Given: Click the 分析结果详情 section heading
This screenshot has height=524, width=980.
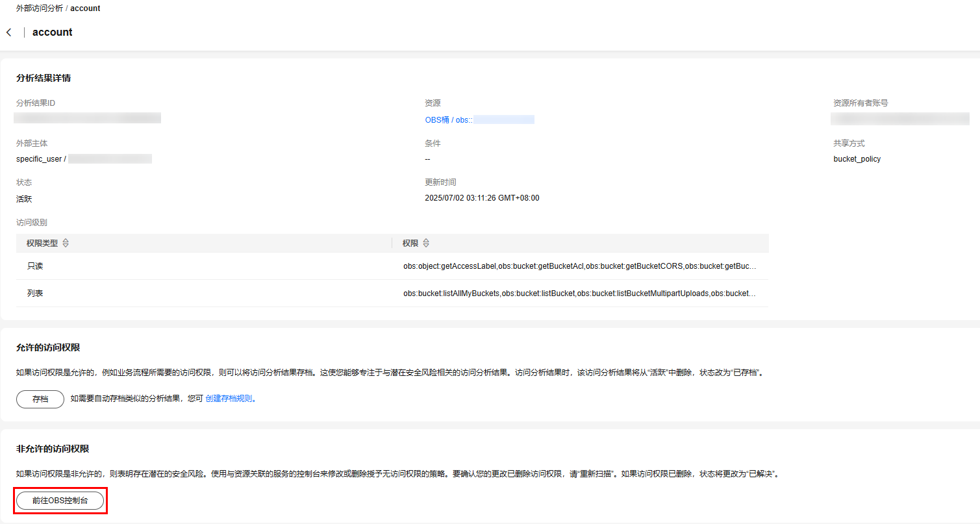Looking at the screenshot, I should (x=44, y=78).
